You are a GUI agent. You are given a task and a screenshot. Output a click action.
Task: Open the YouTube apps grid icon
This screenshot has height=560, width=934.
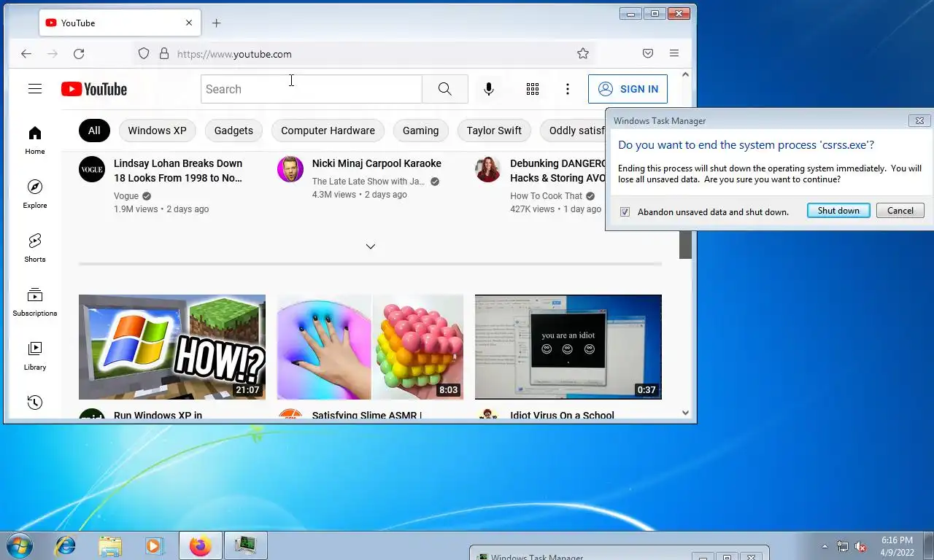pos(533,89)
